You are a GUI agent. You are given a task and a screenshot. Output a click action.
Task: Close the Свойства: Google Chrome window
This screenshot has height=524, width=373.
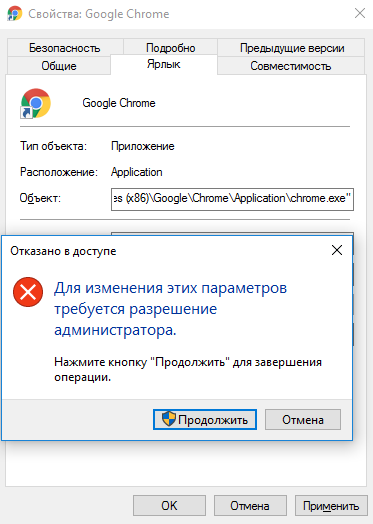(360, 13)
